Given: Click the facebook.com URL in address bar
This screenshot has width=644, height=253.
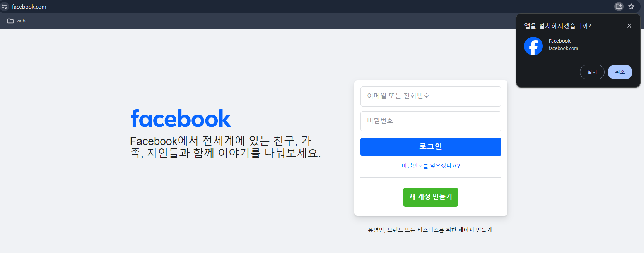Looking at the screenshot, I should [29, 7].
